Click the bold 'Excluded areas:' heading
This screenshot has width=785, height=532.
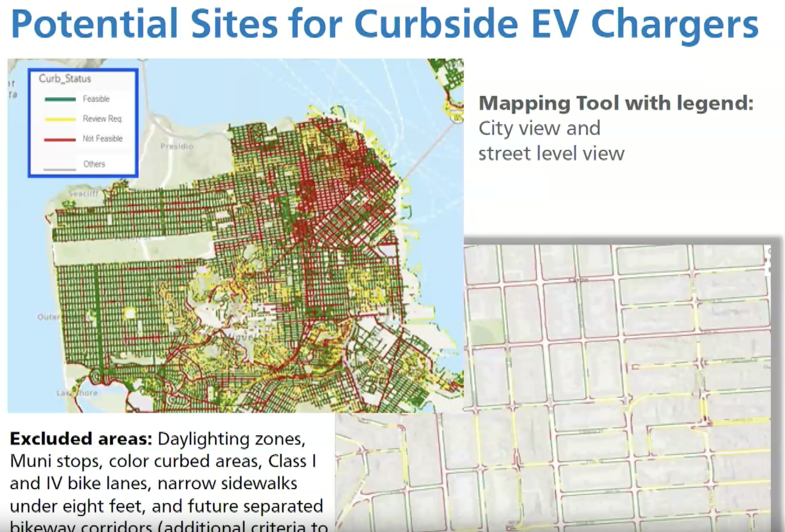point(81,438)
